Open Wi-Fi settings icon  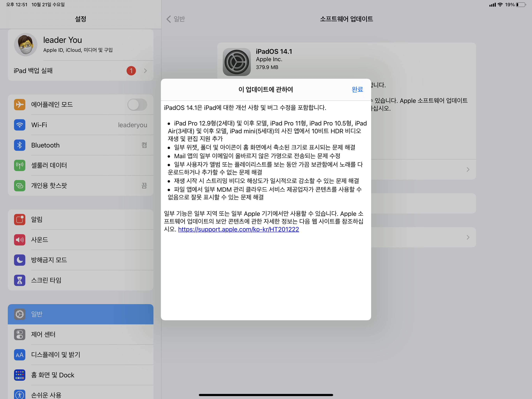pyautogui.click(x=19, y=125)
